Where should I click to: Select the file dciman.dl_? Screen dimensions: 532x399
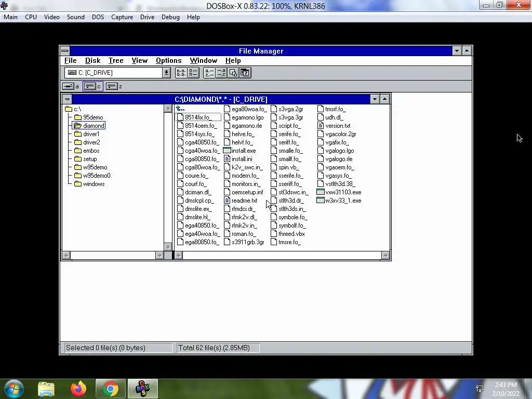[x=194, y=192]
